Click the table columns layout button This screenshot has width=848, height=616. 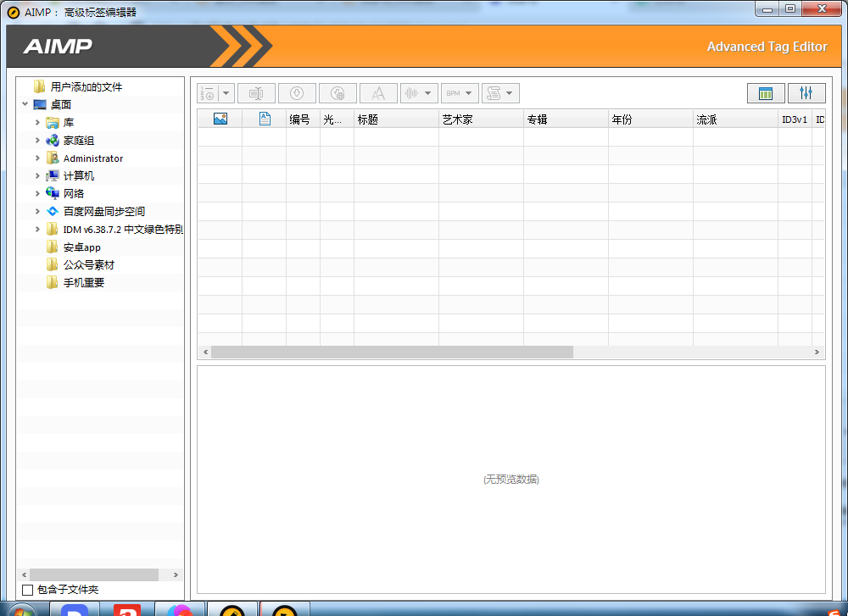(x=766, y=93)
